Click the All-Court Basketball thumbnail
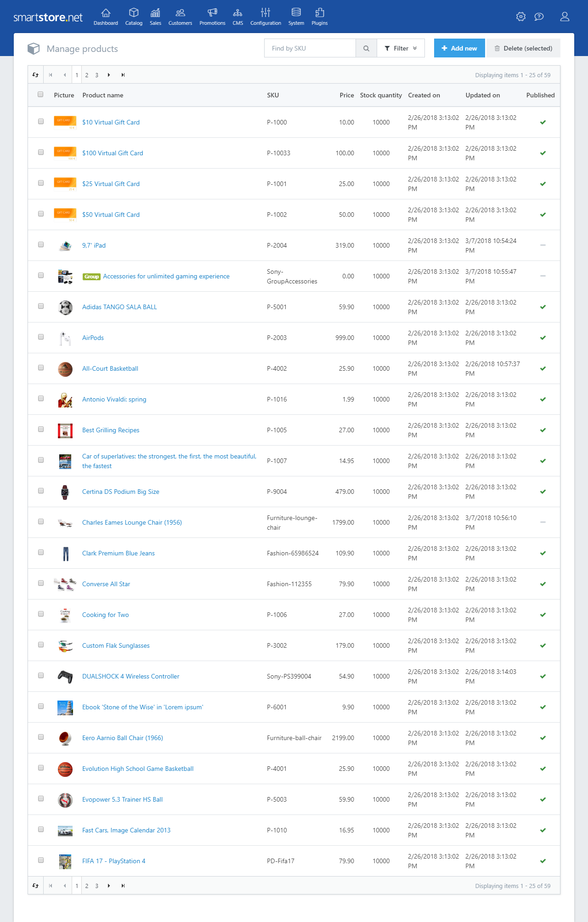Image resolution: width=588 pixels, height=922 pixels. click(65, 369)
